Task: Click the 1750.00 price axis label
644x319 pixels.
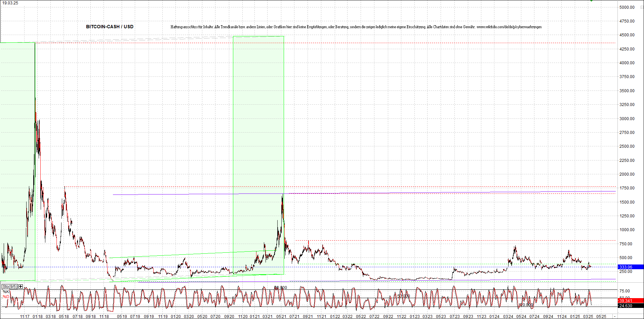Action: click(627, 188)
